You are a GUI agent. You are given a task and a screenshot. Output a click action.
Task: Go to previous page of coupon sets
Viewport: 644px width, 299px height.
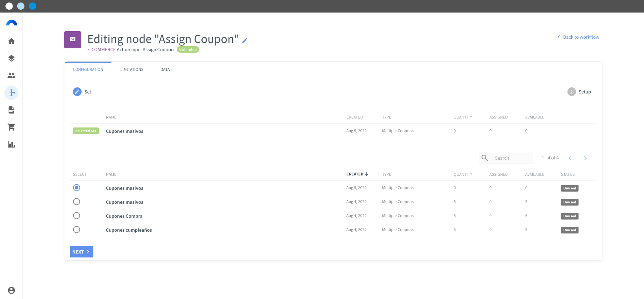[570, 158]
